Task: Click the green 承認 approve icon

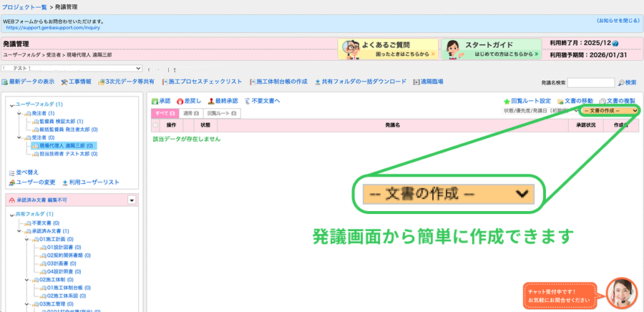Action: tap(155, 102)
